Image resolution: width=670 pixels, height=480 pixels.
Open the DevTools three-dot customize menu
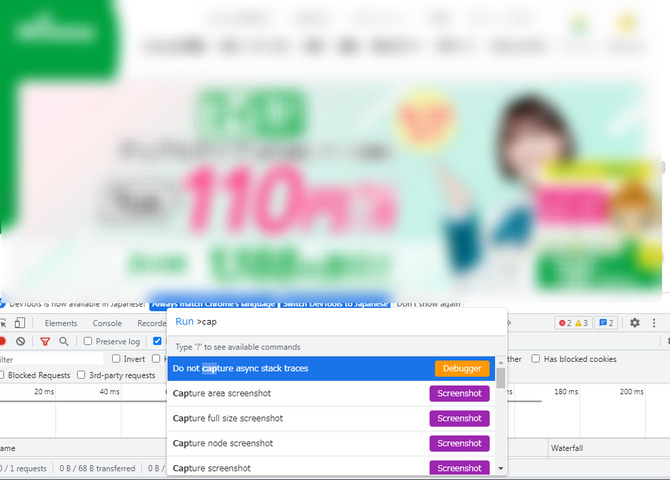(655, 323)
